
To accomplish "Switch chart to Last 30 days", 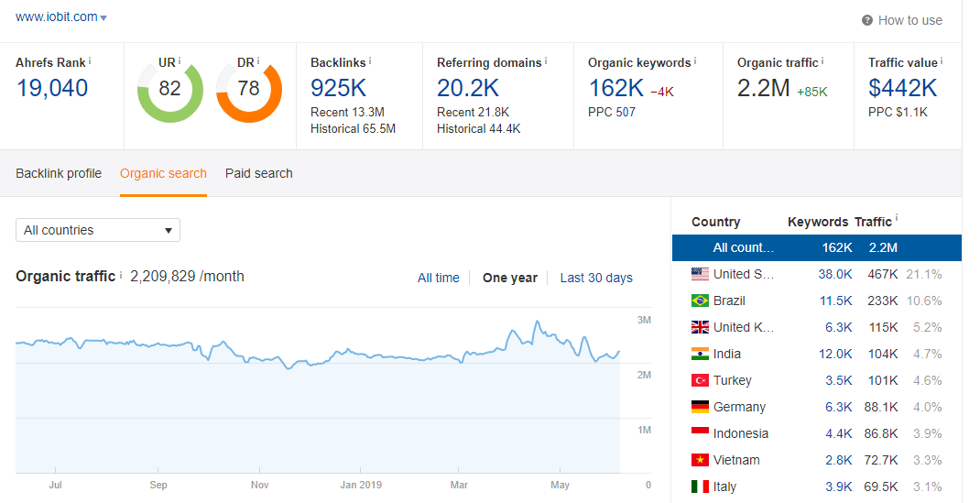I will click(596, 278).
